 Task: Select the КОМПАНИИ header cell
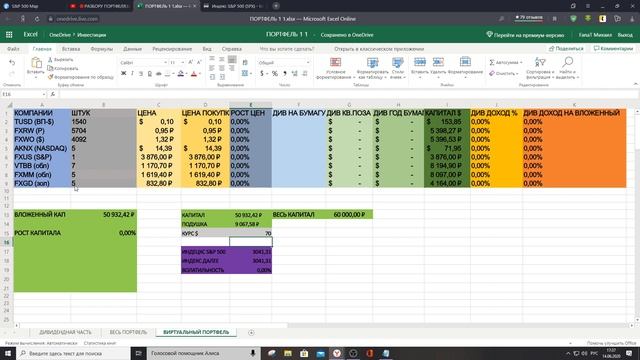coord(42,113)
